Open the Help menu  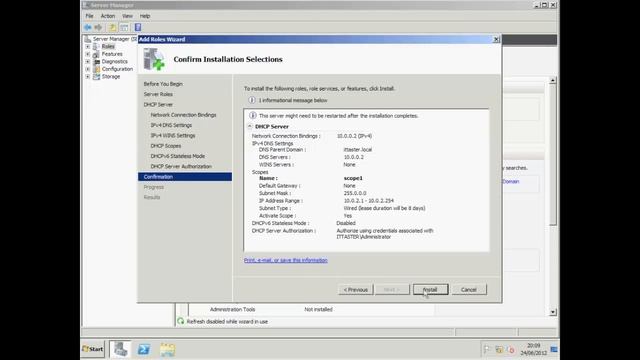(x=145, y=16)
